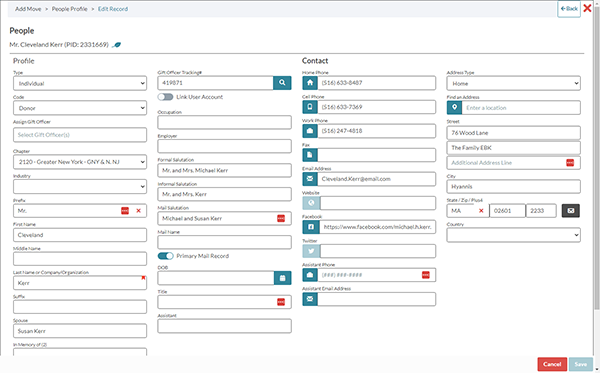The image size is (600, 373).
Task: Click the Home Phone number field
Action: [377, 83]
